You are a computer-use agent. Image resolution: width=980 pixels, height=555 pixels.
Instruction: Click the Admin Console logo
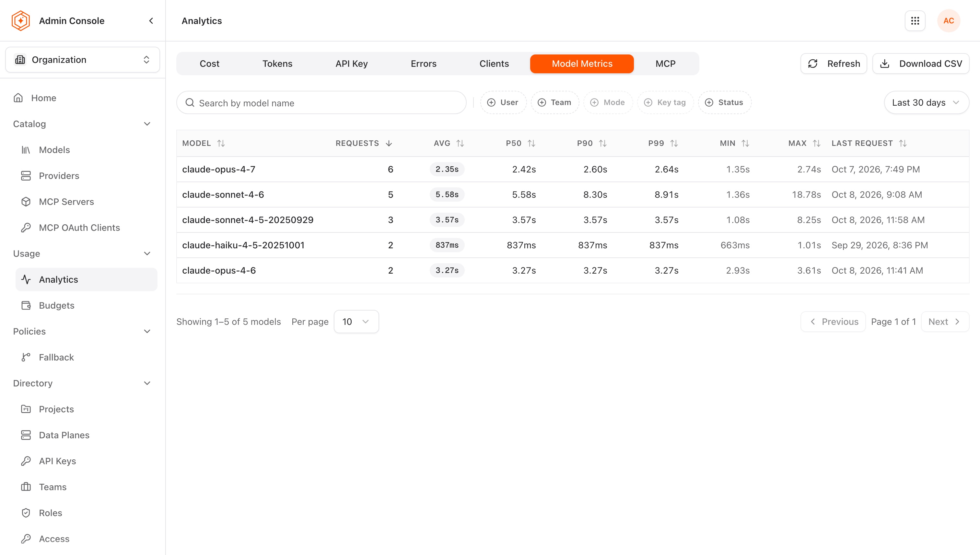[x=20, y=20]
